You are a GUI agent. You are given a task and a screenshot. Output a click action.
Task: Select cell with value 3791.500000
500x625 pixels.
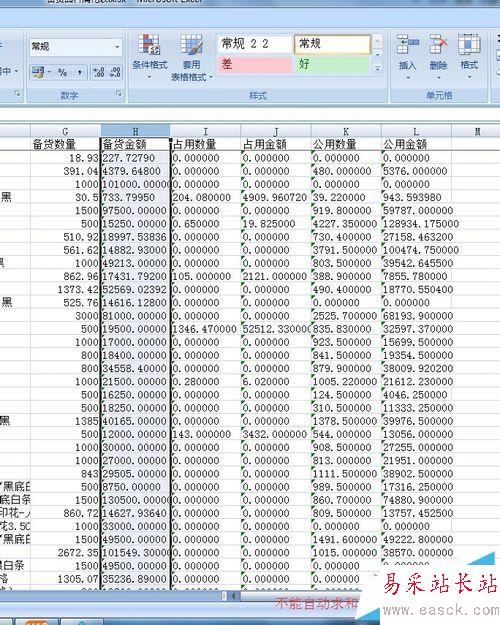[x=346, y=250]
